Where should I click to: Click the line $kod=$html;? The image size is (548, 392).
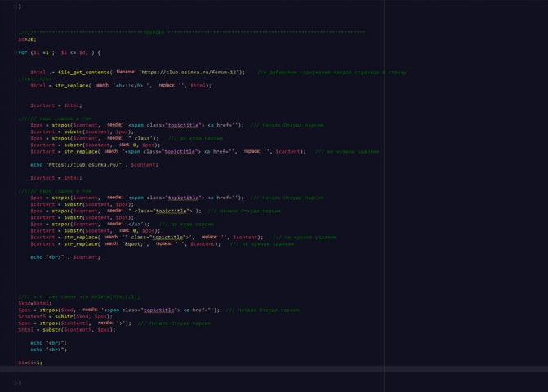click(35, 303)
